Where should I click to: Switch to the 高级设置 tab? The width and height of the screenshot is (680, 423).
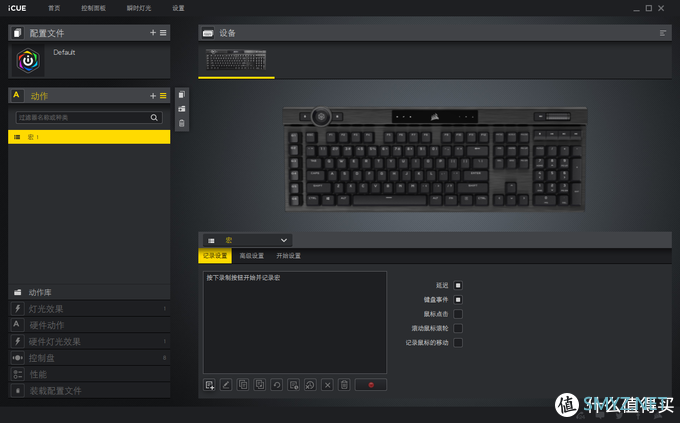[x=252, y=256]
